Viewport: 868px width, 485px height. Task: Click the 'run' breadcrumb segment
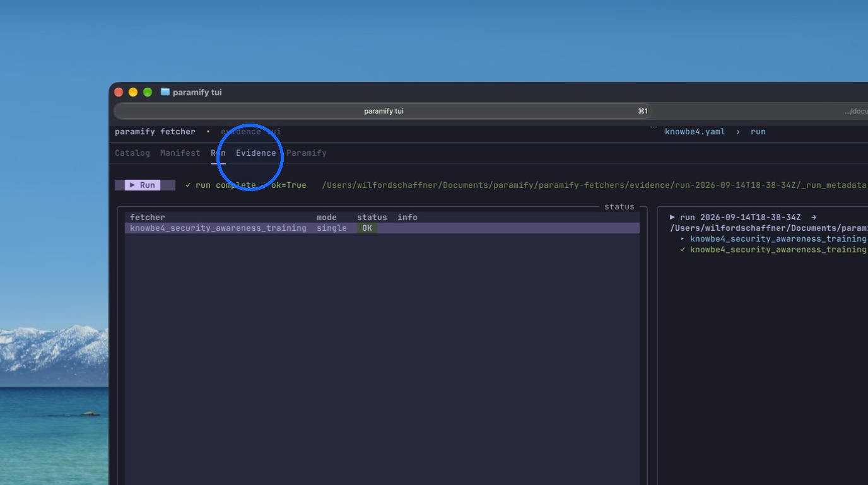758,131
